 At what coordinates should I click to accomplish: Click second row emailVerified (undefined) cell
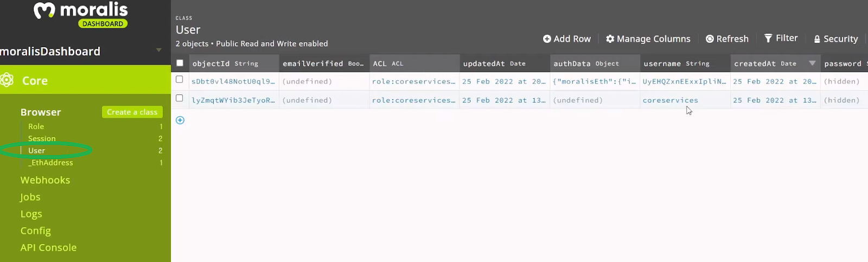324,100
